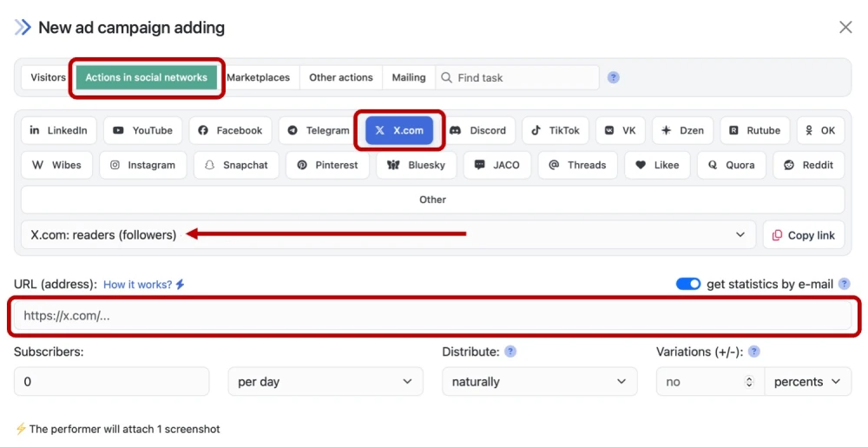
Task: Select the OK network button
Action: [820, 130]
